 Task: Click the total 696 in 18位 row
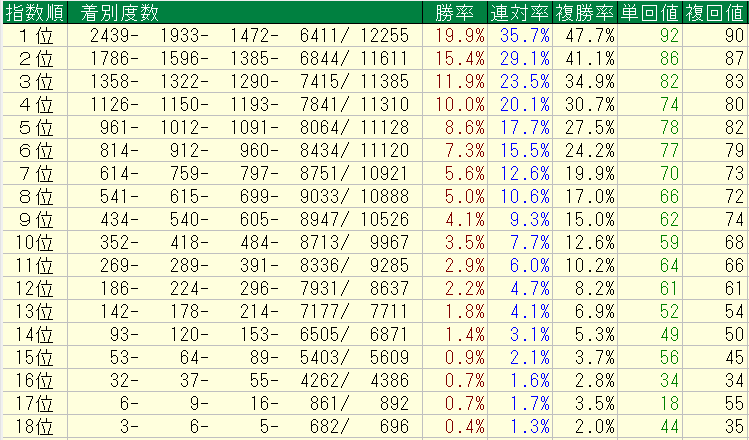394,426
